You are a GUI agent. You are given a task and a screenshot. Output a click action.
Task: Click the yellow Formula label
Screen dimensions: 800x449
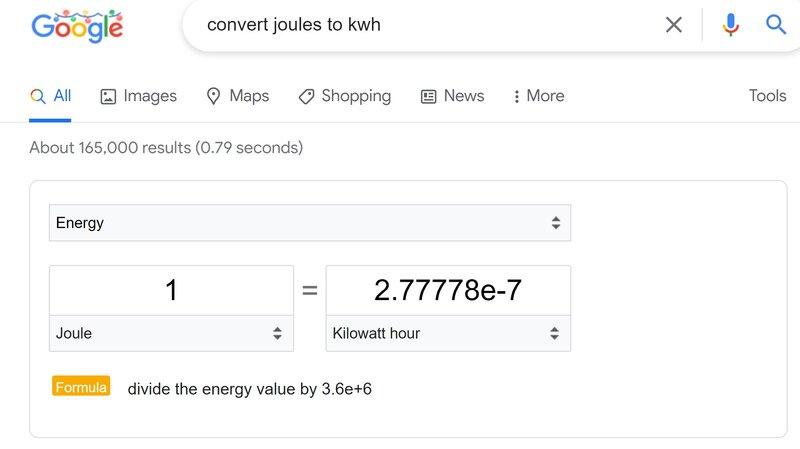81,387
